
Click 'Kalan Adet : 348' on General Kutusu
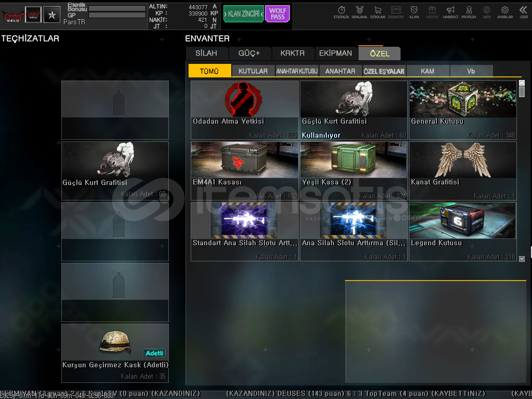click(491, 136)
